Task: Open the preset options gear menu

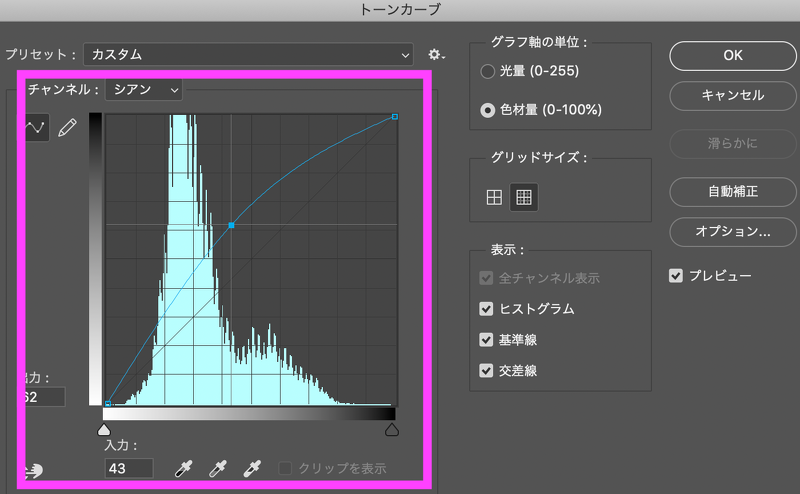Action: click(435, 54)
